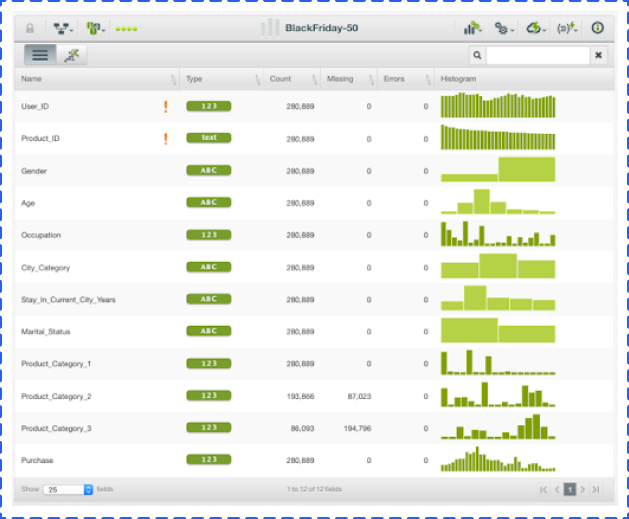Open the sources workflow icon menu
Viewport: 629px width, 519px height.
pos(63,28)
